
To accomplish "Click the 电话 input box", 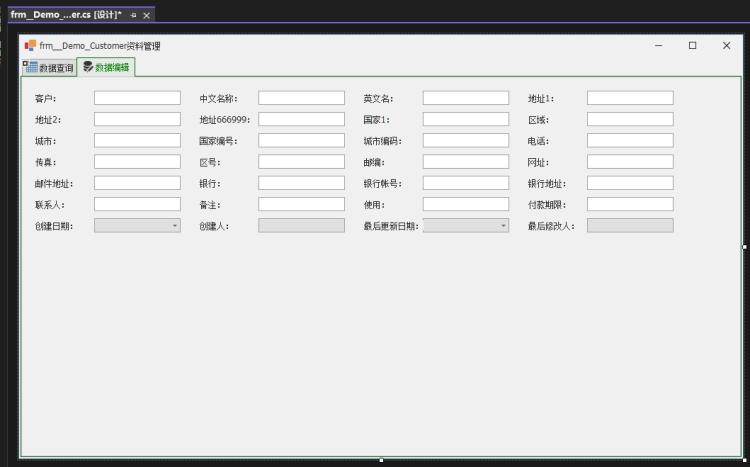I will point(630,141).
